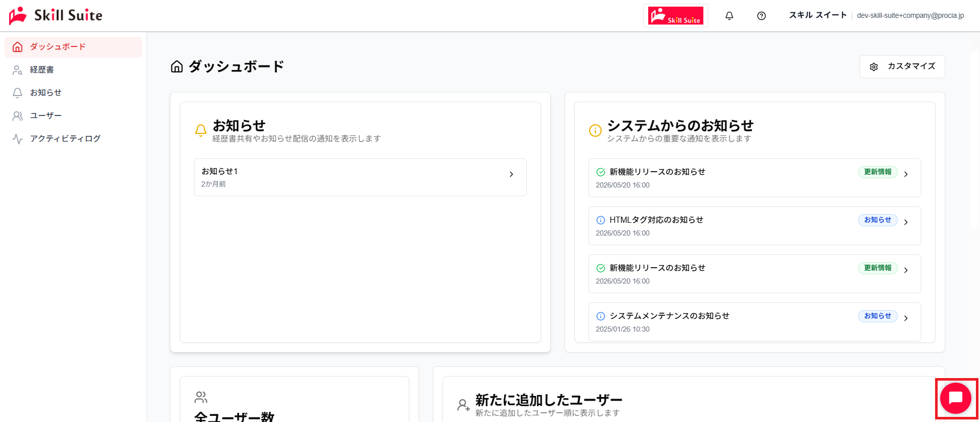Click the dev-skill-suite+company@procia.jp email address
The height and width of the screenshot is (422, 980).
pos(911,15)
